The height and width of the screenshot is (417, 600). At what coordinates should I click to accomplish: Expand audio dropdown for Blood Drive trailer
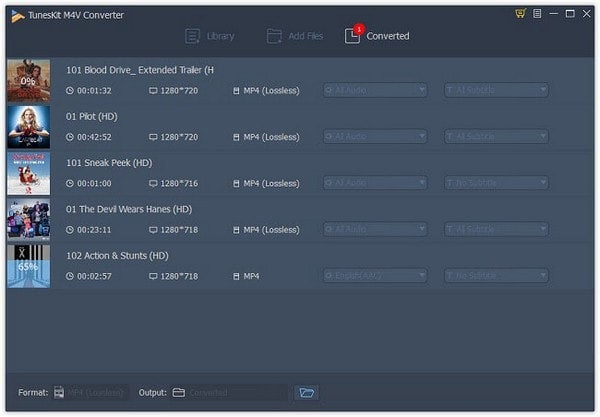point(375,90)
